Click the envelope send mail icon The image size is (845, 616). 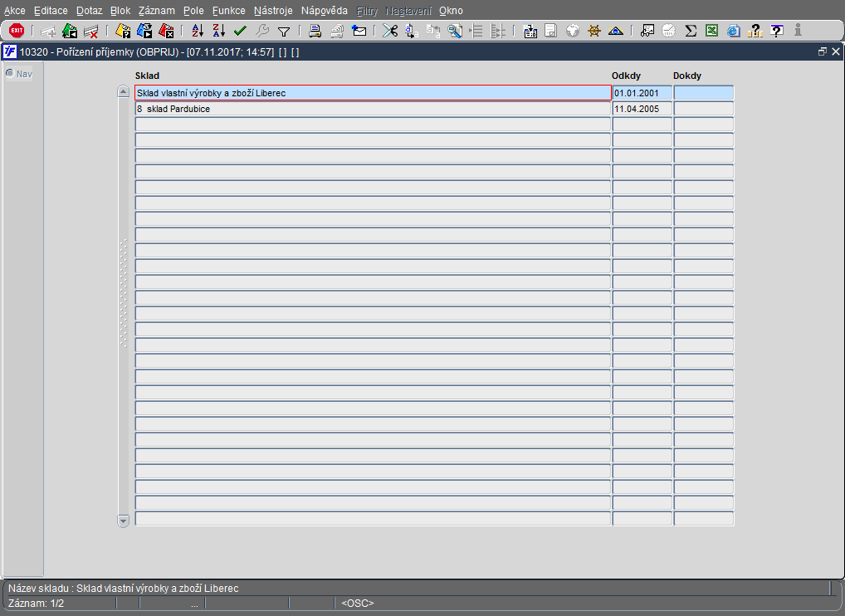tap(359, 32)
